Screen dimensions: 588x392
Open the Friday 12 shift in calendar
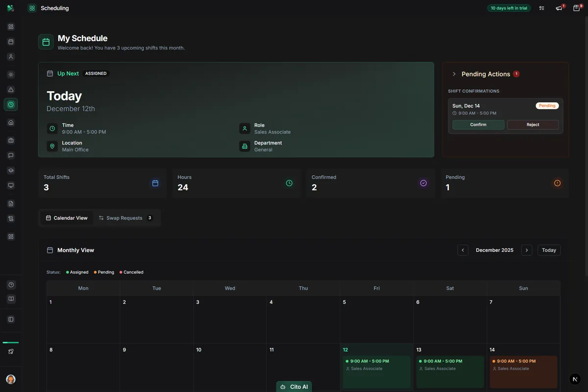tap(377, 372)
